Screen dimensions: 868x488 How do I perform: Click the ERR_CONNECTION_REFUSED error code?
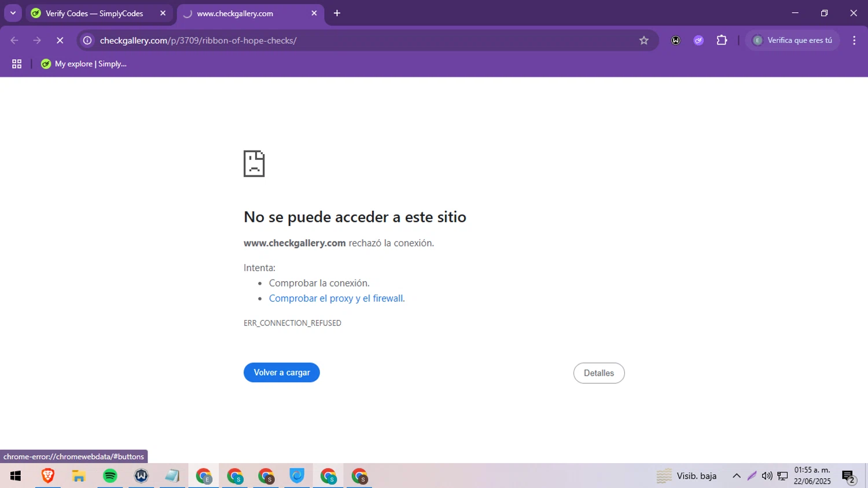pos(292,323)
